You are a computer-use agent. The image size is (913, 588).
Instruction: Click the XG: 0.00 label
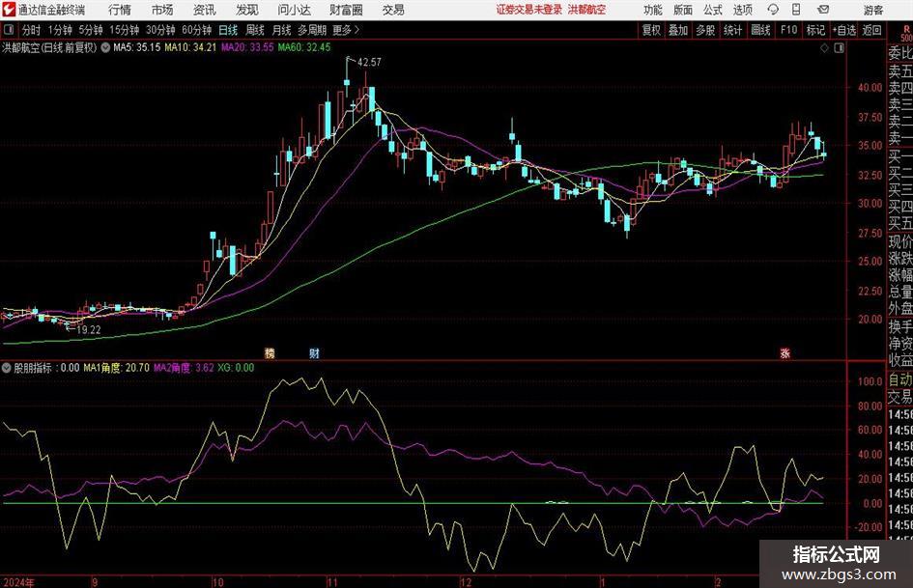pyautogui.click(x=236, y=367)
